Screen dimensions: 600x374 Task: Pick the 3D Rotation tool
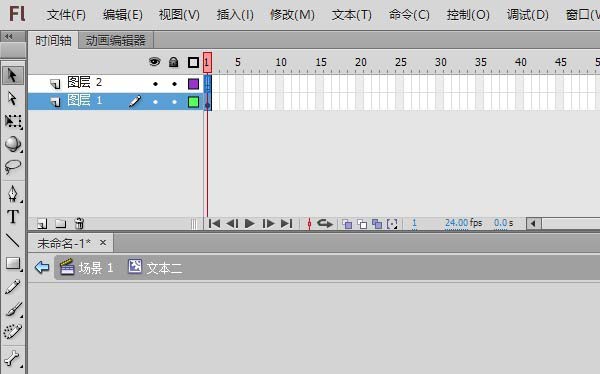13,144
